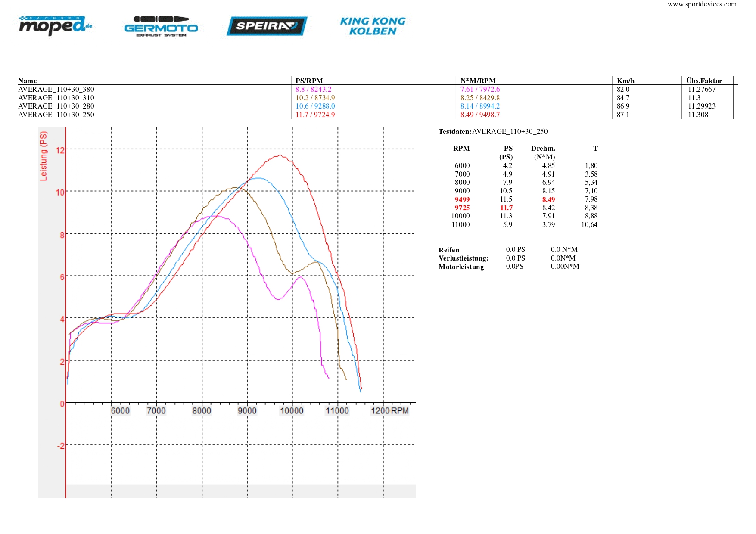Click the blue 10.6 / 9288.0 value
756x534 pixels.
pyautogui.click(x=315, y=106)
